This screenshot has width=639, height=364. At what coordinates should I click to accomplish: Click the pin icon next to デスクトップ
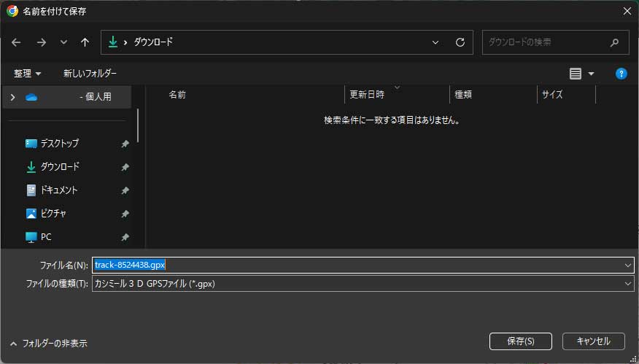125,144
